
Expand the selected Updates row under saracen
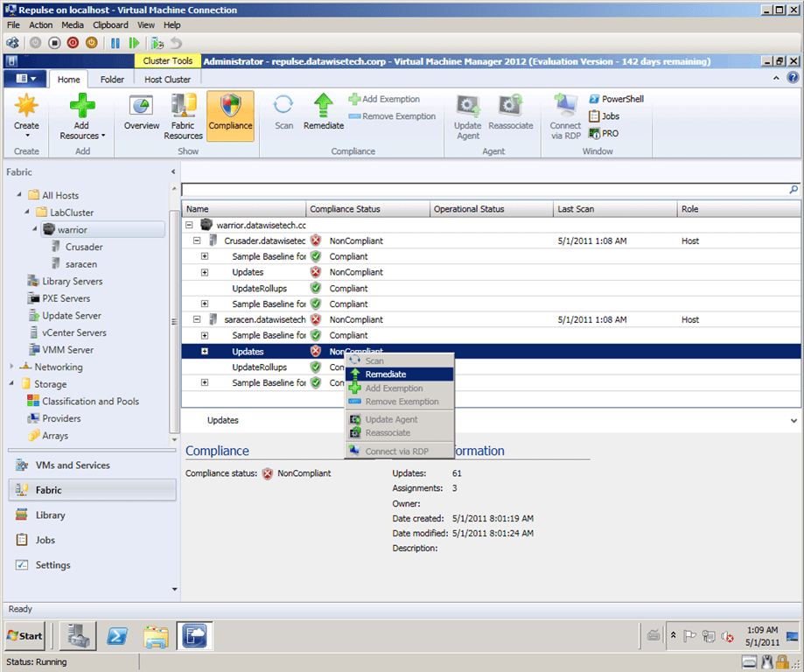click(205, 352)
